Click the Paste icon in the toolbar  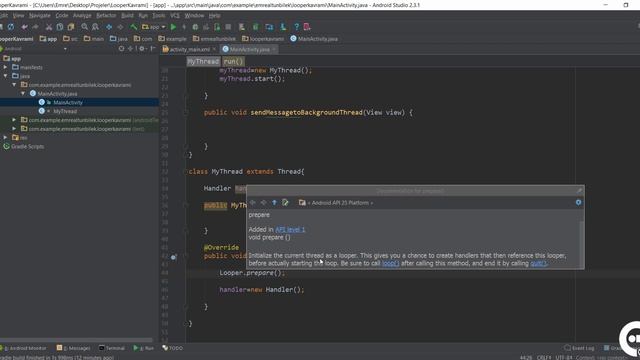click(71, 27)
